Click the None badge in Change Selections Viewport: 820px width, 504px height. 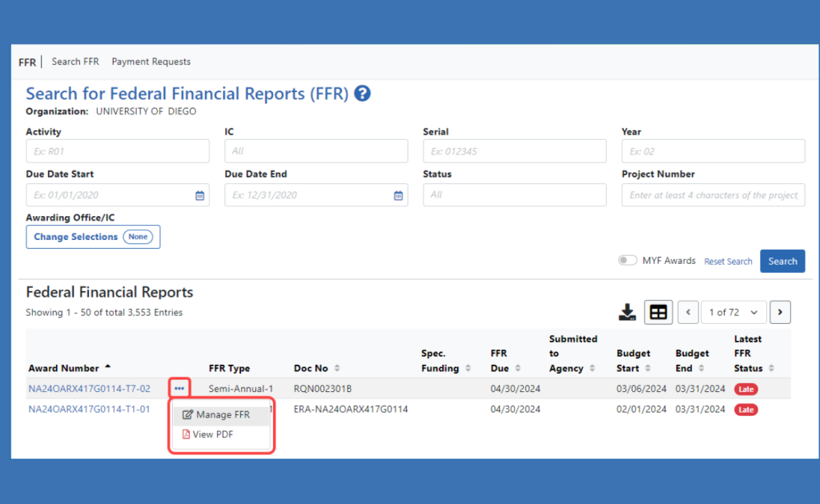(x=138, y=237)
